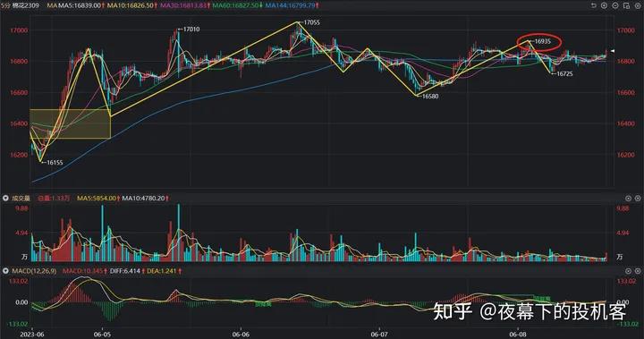Viewport: 644px width, 339px height.
Task: Click the undo arrow icon in top toolbar
Action: click(594, 5)
